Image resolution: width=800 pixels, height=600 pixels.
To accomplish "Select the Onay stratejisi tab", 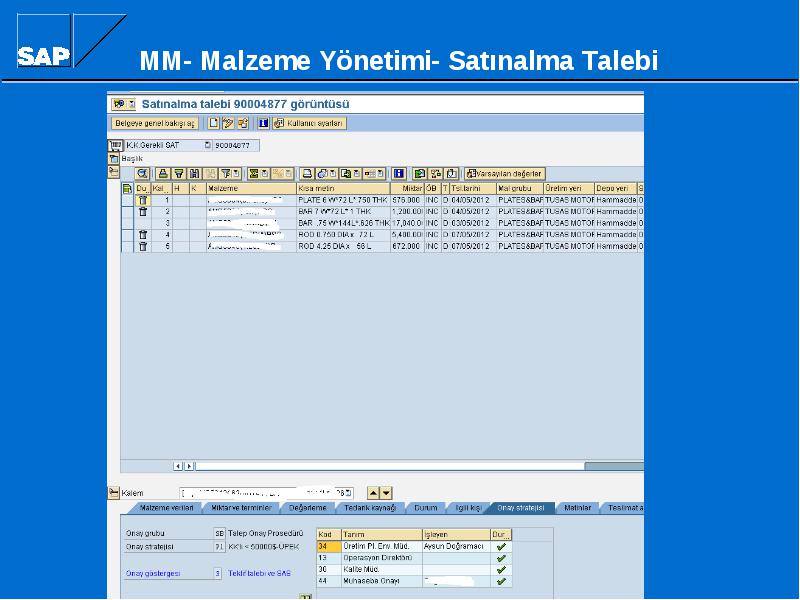I will [x=521, y=508].
